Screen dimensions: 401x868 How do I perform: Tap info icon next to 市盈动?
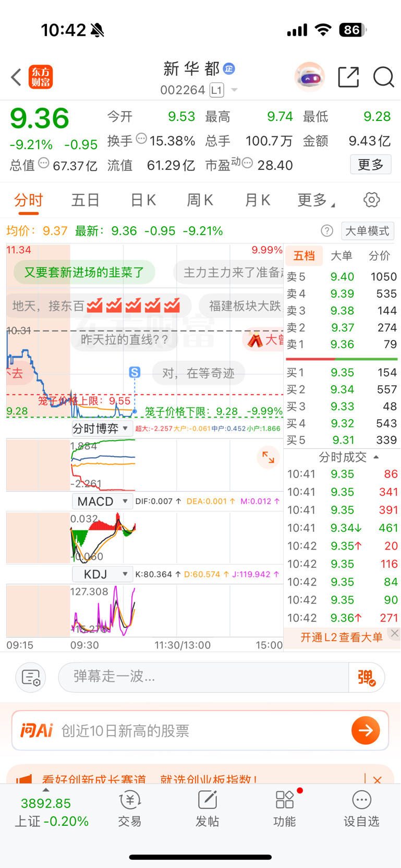247,163
